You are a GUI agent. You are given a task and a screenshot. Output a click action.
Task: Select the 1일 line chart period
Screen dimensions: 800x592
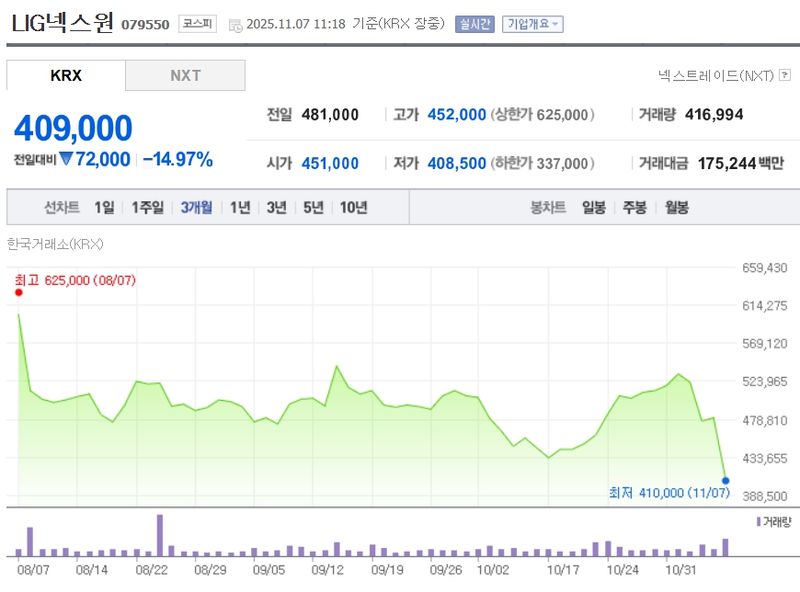[104, 208]
